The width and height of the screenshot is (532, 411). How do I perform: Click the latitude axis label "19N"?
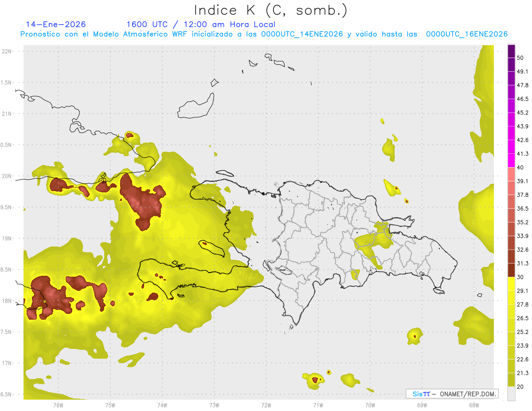coord(7,239)
